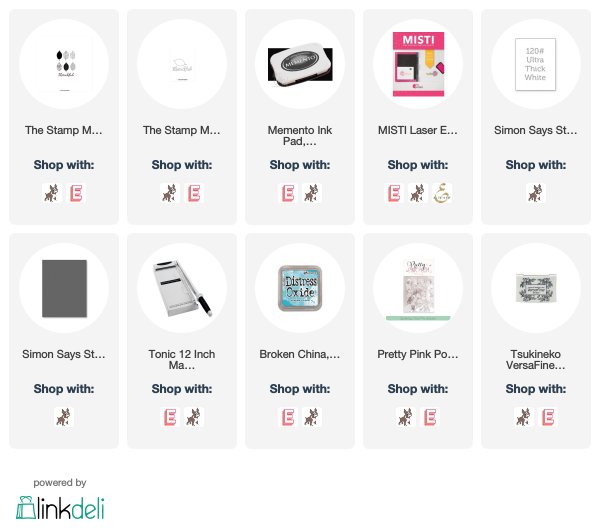Click the pink E shop icon under MISTI Laser
Screen dimensions: 600x529
pos(394,193)
